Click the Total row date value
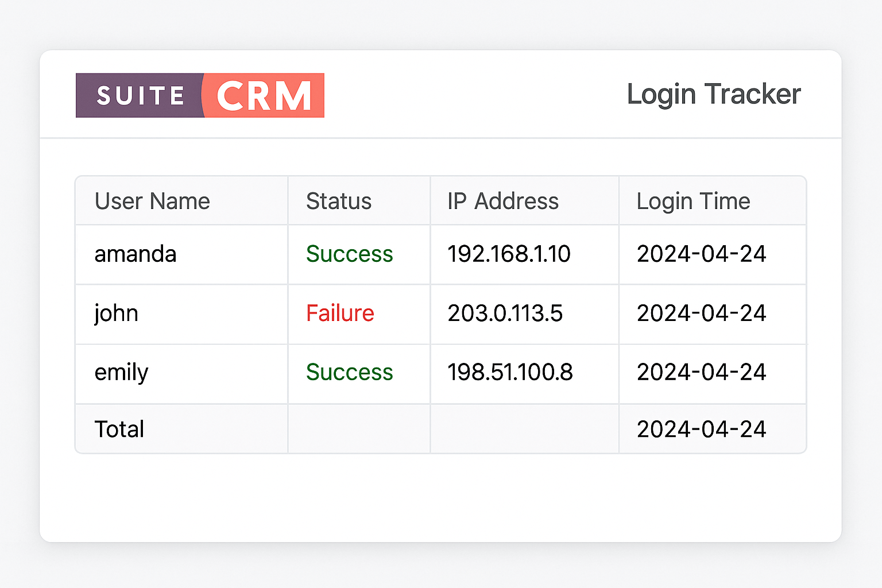The width and height of the screenshot is (882, 588). click(x=701, y=430)
